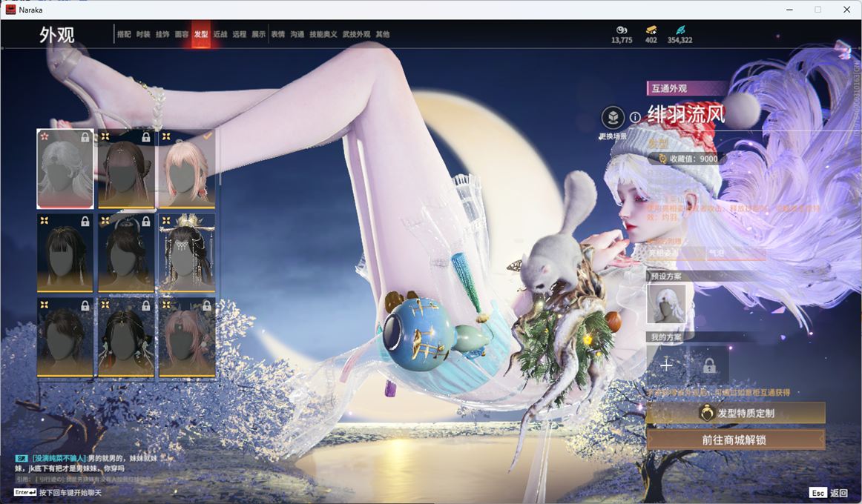The height and width of the screenshot is (504, 862).
Task: Open the info icon beside 绯羽流风
Action: coord(635,117)
